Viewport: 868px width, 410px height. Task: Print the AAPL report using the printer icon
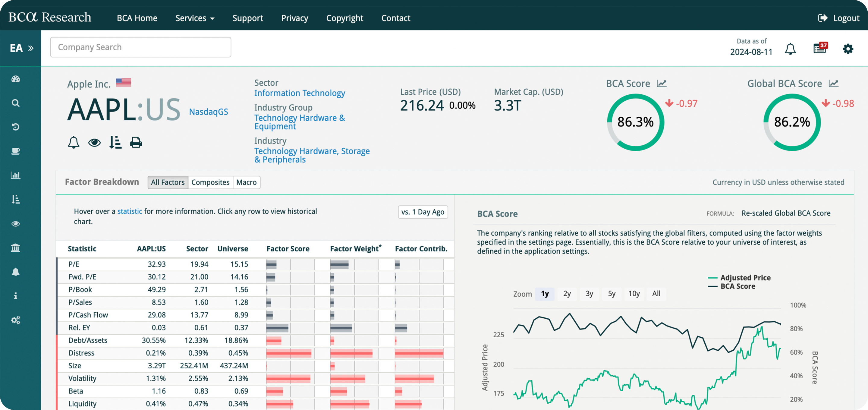(x=136, y=142)
